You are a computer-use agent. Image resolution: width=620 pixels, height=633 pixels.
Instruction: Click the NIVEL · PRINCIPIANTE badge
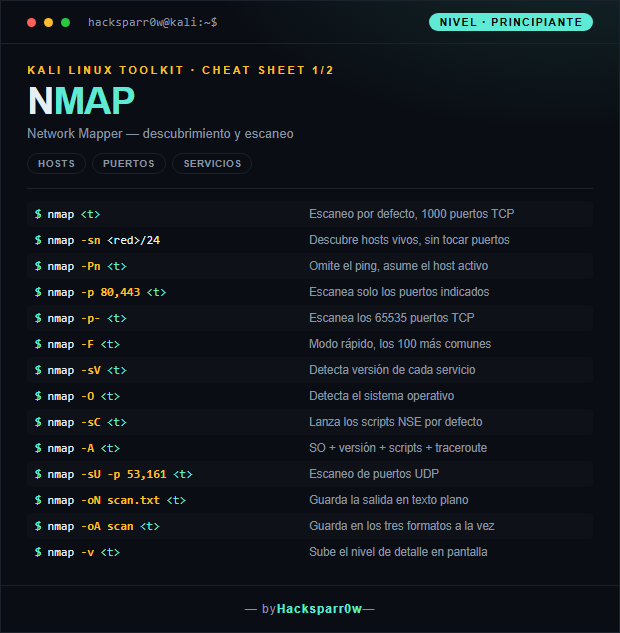511,22
